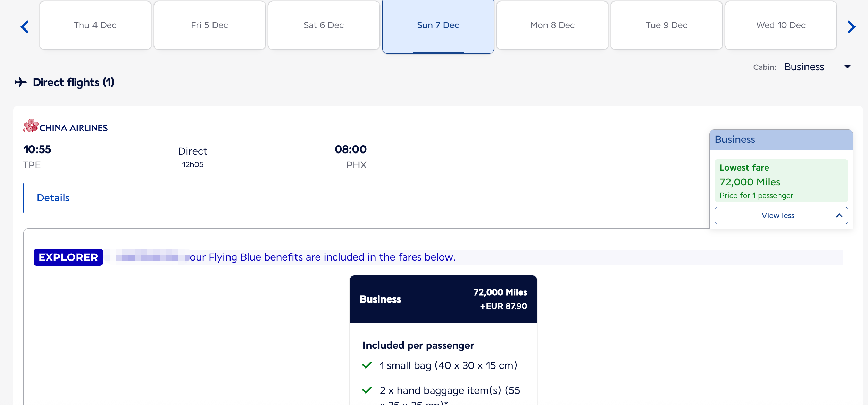868x405 pixels.
Task: Collapse fares with View less chevron
Action: tap(839, 216)
